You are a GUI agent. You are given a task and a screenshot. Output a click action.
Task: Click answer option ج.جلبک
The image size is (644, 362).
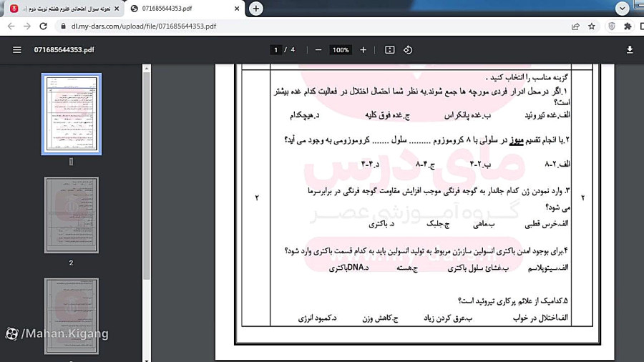438,224
